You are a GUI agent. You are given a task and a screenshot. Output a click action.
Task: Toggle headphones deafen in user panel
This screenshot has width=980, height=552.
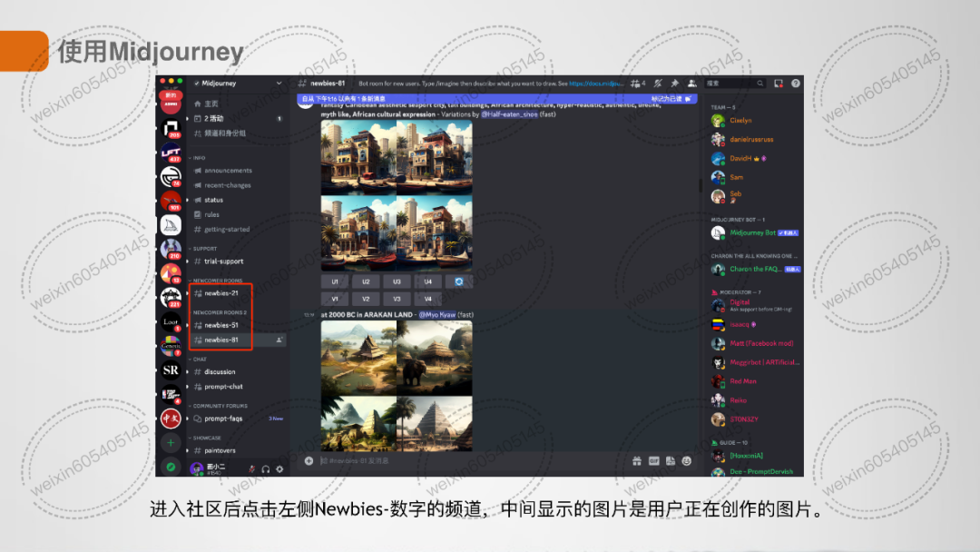pos(266,468)
